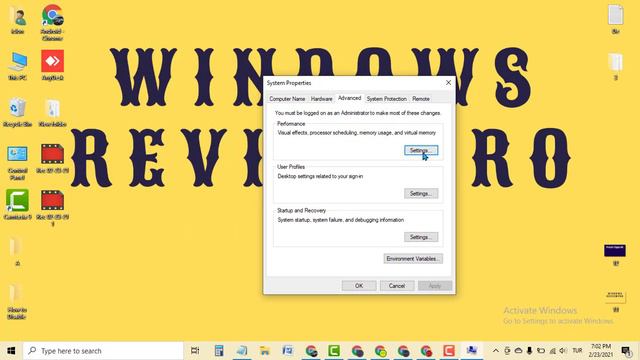Select the user folder desktop icon
Screen dimensions: 640x360
18,20
